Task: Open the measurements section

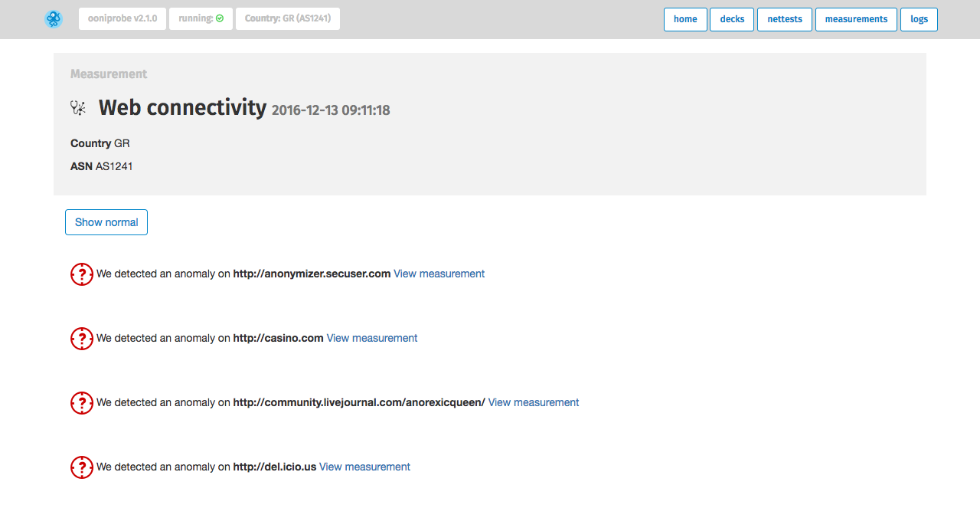Action: [856, 19]
